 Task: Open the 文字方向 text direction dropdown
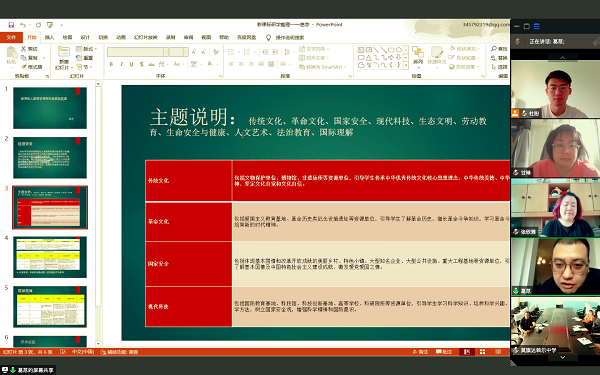(x=314, y=49)
